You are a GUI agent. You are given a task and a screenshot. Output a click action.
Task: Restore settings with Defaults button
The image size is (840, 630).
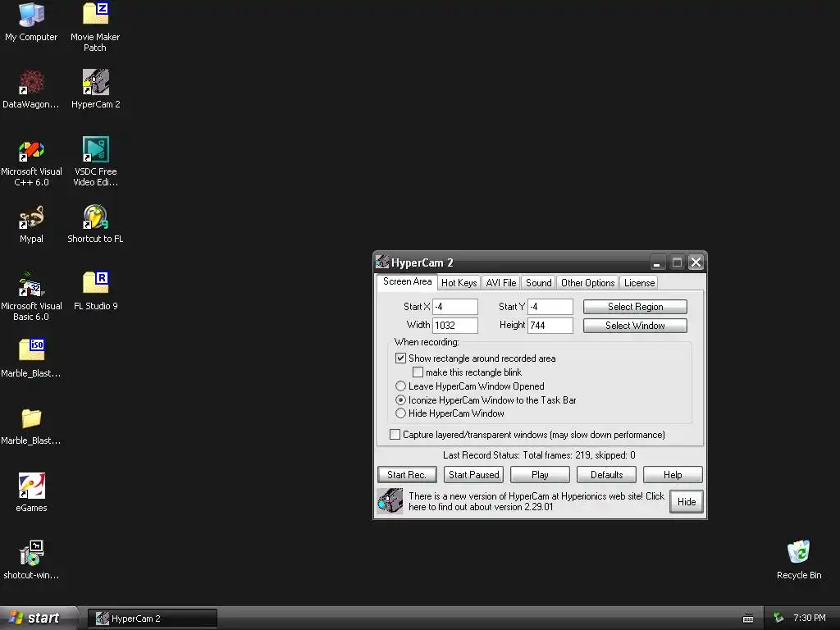[606, 475]
